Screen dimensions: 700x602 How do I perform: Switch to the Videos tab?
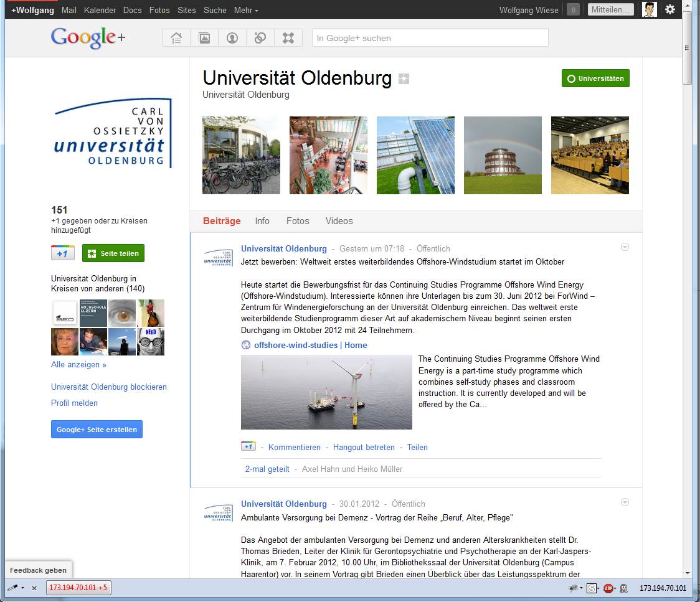(339, 221)
